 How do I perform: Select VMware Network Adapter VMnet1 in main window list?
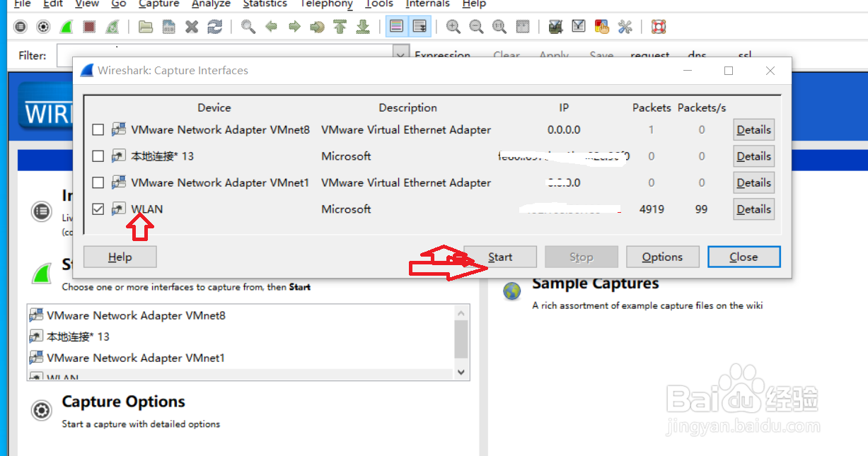pyautogui.click(x=241, y=358)
